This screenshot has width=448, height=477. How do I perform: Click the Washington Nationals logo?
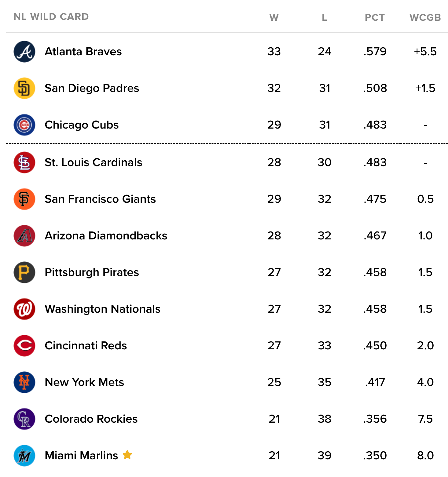(24, 309)
